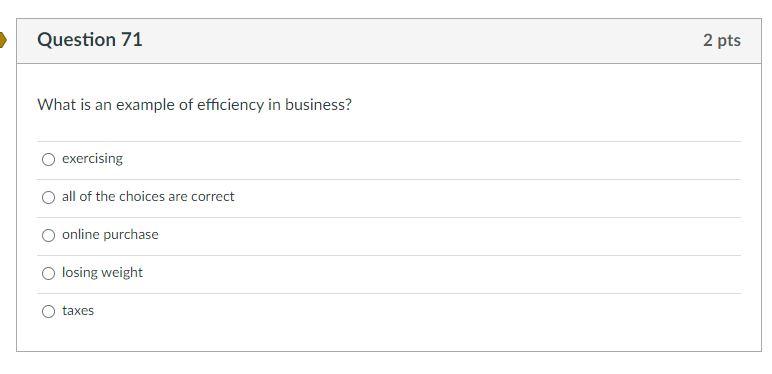Click the "losing weight" answer label
This screenshot has width=772, height=374.
pos(102,273)
